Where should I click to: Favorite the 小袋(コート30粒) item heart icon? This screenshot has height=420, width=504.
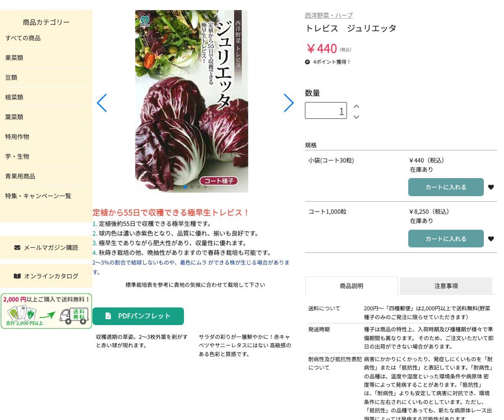(491, 187)
